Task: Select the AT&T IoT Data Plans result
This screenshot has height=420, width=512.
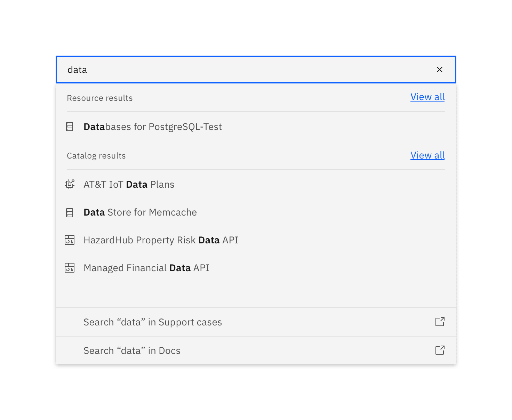Action: tap(129, 184)
